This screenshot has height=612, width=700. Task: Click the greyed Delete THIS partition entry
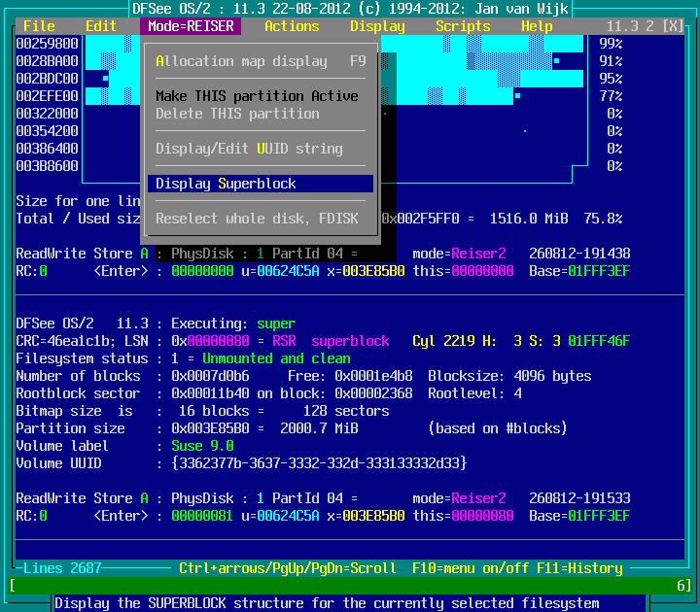(237, 114)
